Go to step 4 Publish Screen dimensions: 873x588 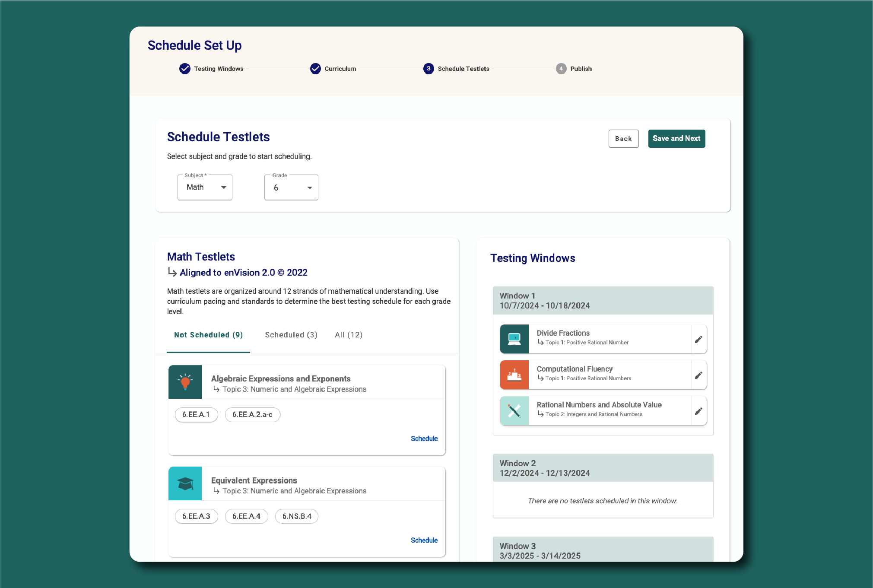561,69
